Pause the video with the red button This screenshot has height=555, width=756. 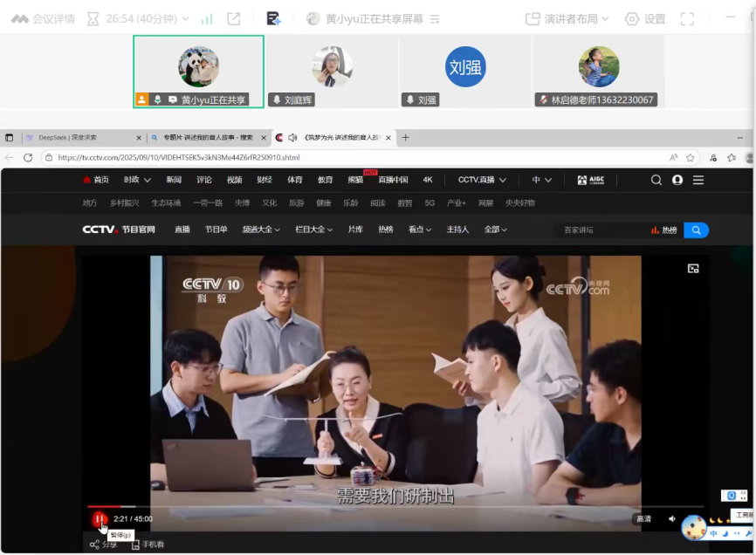tap(99, 519)
